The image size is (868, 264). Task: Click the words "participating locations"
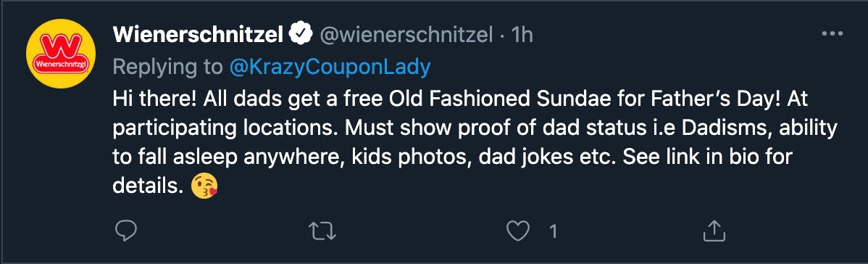click(226, 128)
